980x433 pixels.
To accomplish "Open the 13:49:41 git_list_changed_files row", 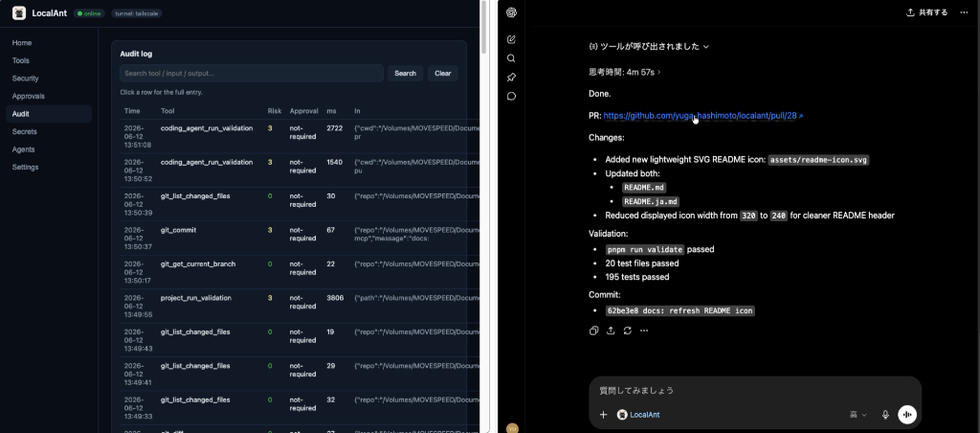I will coord(300,375).
